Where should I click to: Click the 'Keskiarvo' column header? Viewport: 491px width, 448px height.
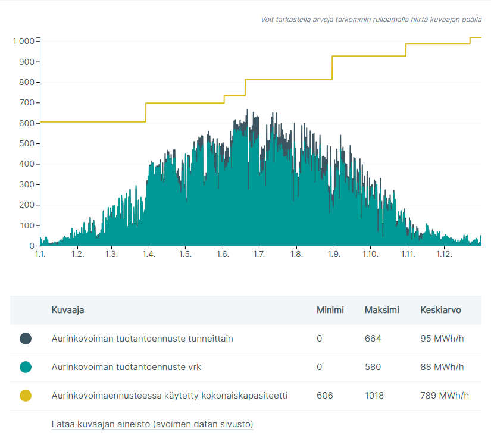[x=440, y=310]
